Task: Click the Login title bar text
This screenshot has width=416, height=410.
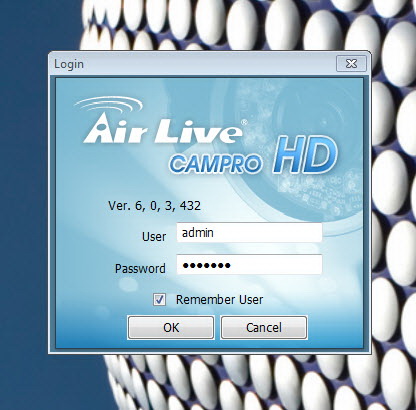Action: coord(69,64)
